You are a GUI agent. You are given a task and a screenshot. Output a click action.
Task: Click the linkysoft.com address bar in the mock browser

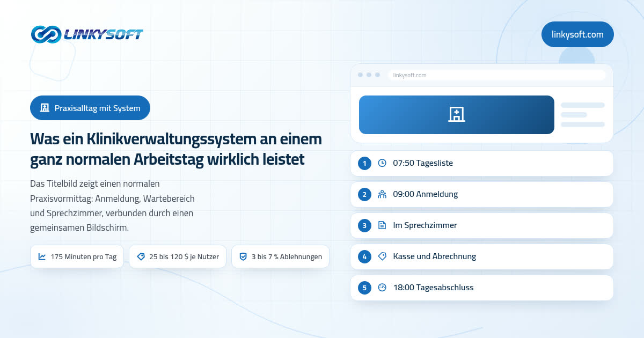(x=496, y=75)
